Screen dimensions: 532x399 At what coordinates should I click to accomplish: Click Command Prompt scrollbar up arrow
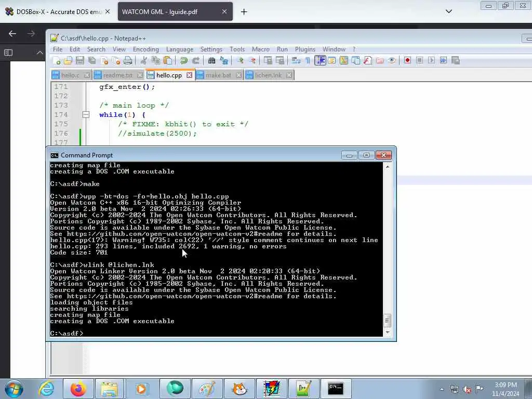point(388,167)
